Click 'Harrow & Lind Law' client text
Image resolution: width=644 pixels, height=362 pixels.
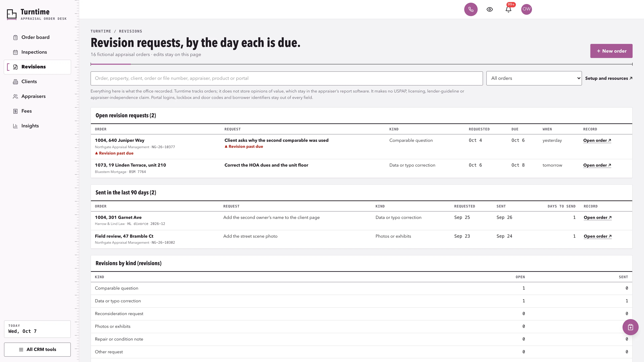110,224
